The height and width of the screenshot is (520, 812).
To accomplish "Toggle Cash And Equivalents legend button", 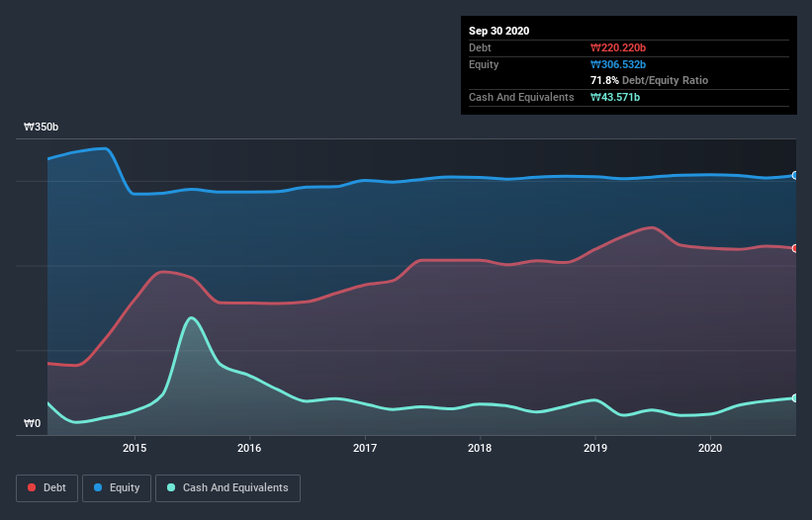I will (x=227, y=488).
